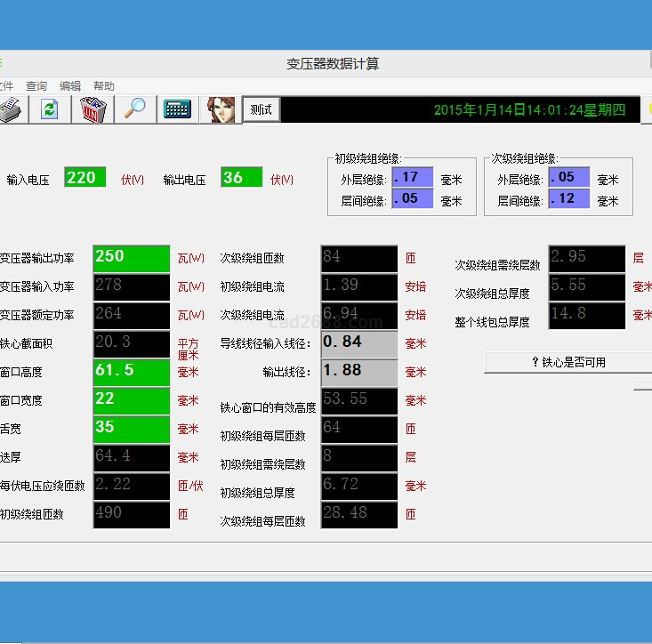Select the 变压器输出功率 field showing 250
The image size is (652, 644).
[131, 258]
